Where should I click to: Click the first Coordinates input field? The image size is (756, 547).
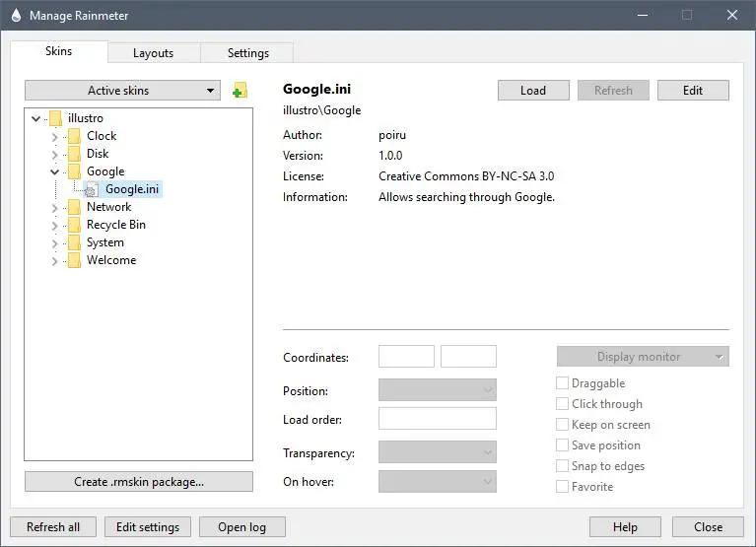pos(406,357)
